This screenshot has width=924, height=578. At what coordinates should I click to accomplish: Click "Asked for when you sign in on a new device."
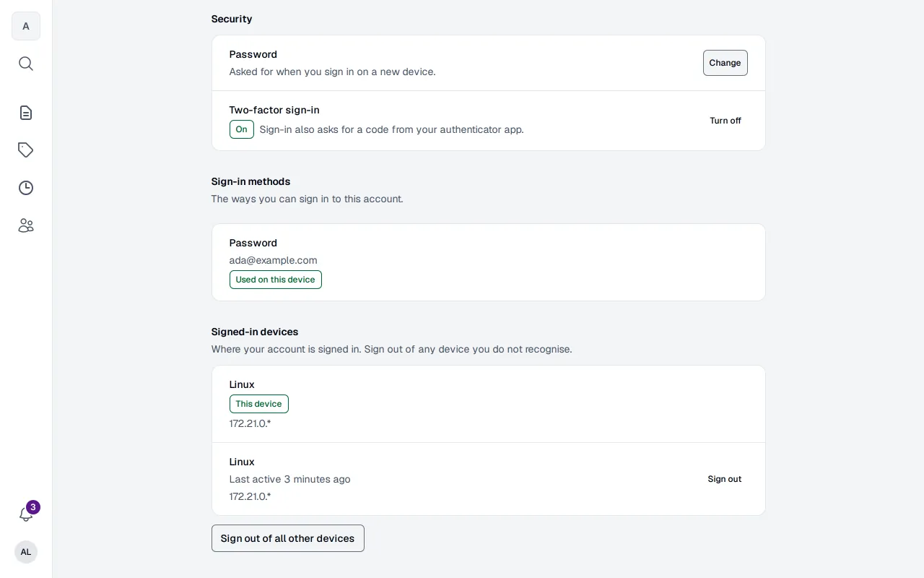333,72
